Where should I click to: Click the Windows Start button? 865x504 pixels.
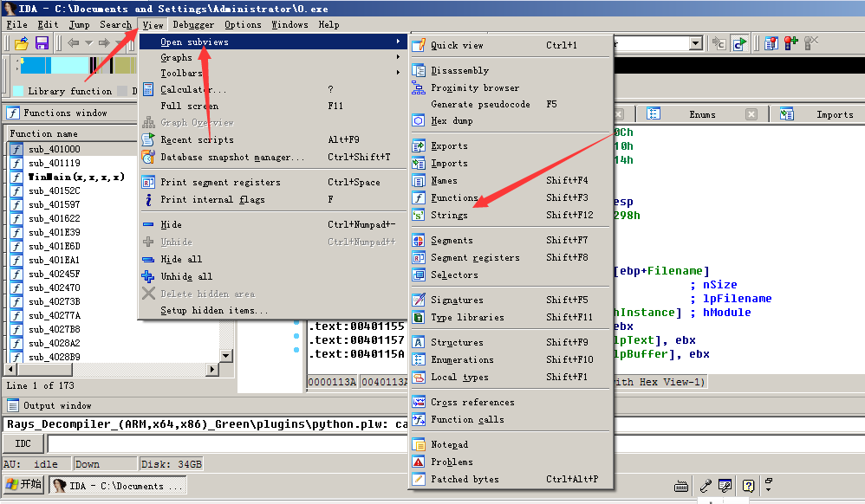point(23,485)
